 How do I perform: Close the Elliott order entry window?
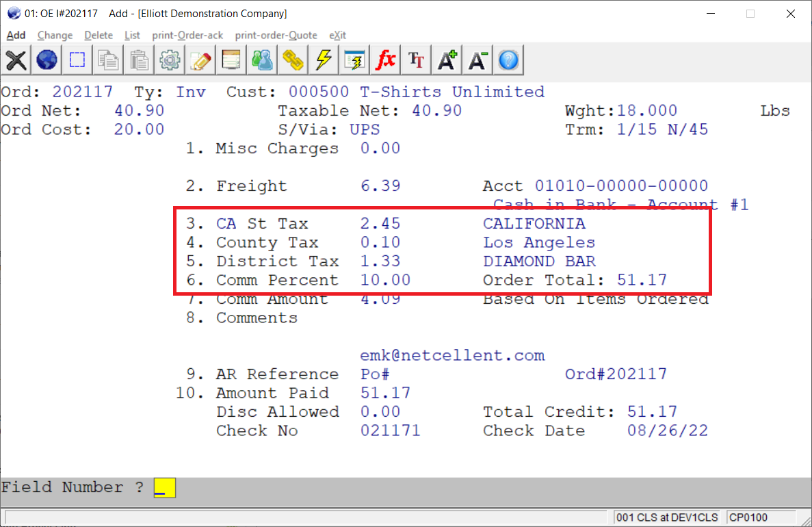tap(790, 14)
